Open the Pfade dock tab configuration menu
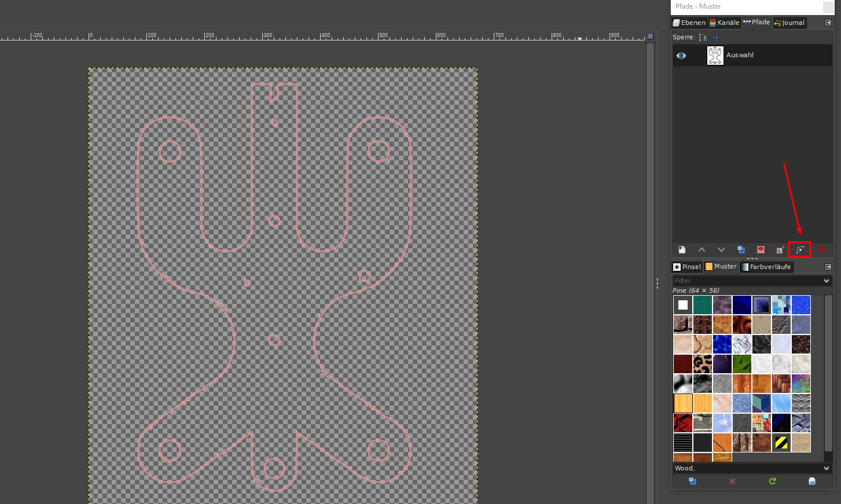This screenshot has height=504, width=841. (828, 23)
